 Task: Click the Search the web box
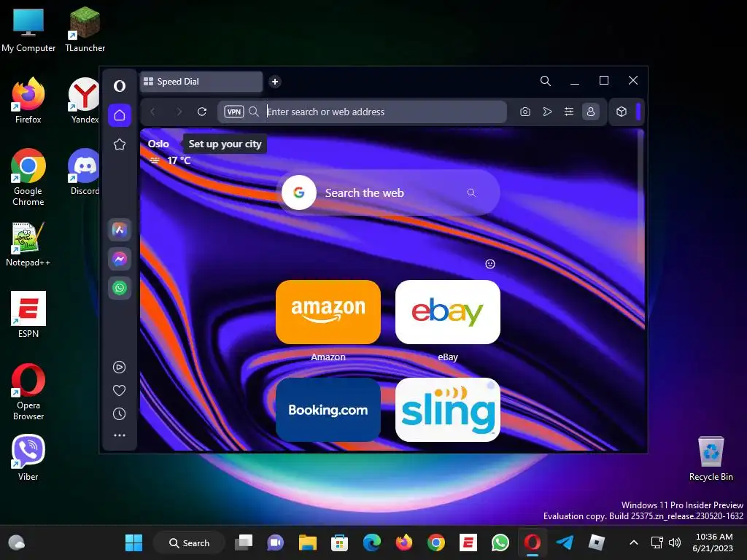pos(389,192)
